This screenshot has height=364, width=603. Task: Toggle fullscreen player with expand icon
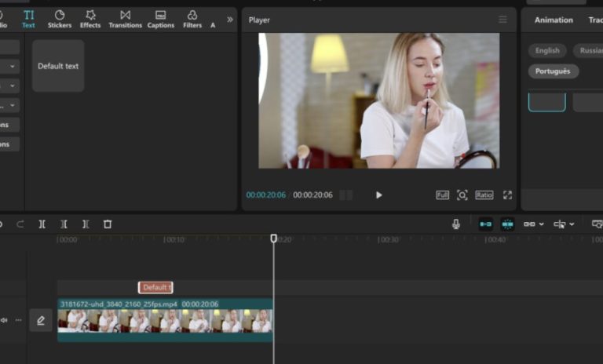point(507,195)
